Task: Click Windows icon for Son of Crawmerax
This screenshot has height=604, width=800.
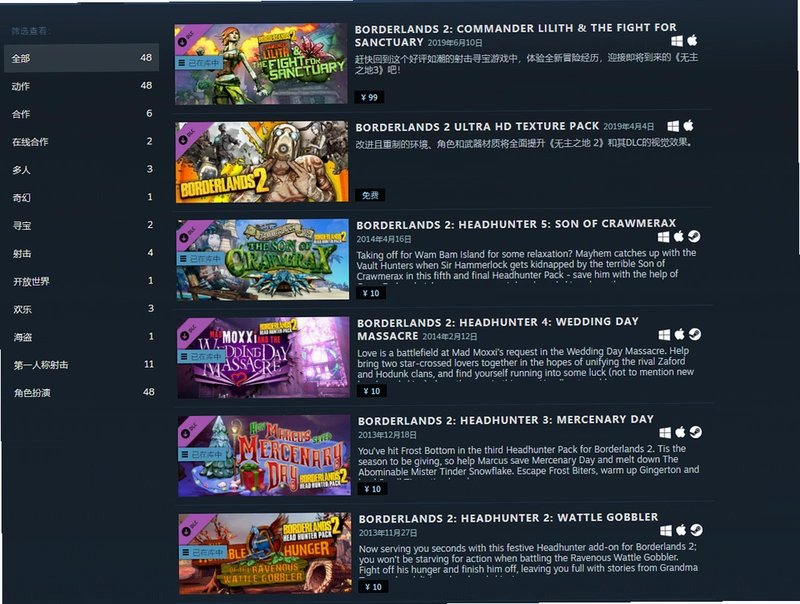Action: pyautogui.click(x=663, y=237)
